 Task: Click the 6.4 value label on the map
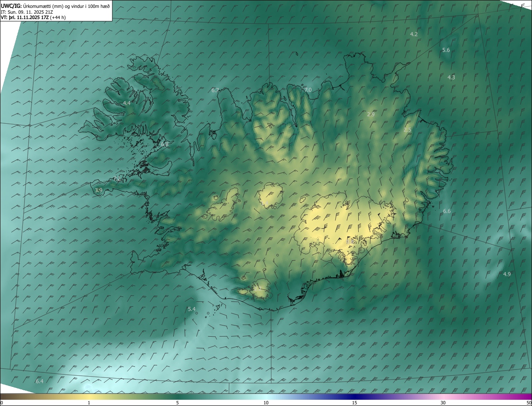click(x=39, y=381)
